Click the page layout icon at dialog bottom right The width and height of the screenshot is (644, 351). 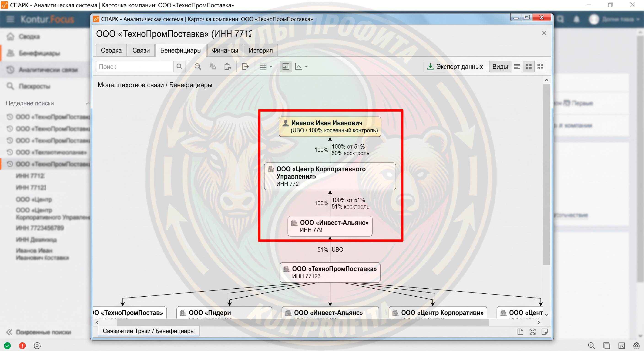point(520,332)
